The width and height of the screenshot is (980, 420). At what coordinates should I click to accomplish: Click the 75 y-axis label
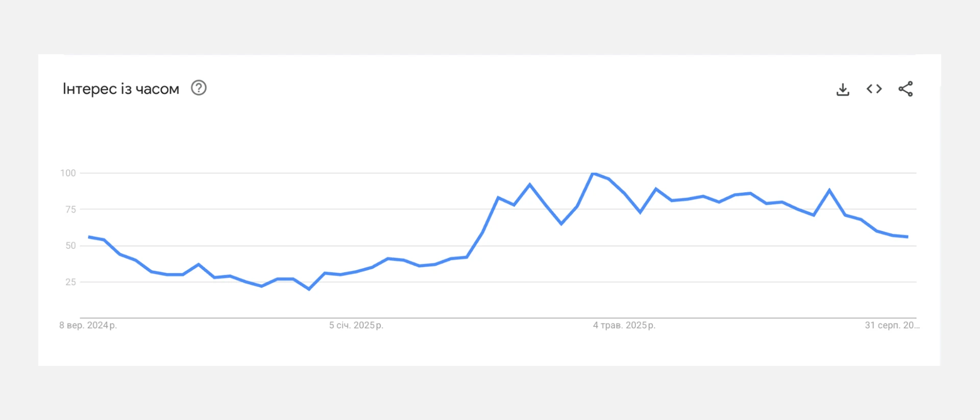pos(70,209)
